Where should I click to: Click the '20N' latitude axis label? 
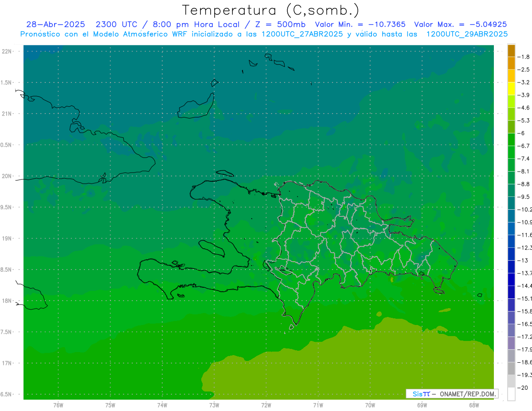pyautogui.click(x=7, y=176)
